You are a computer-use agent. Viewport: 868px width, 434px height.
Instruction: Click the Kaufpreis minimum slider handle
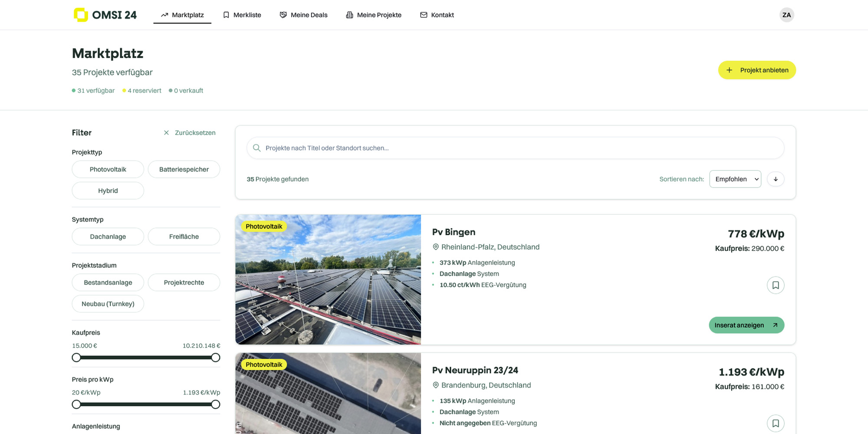(76, 358)
